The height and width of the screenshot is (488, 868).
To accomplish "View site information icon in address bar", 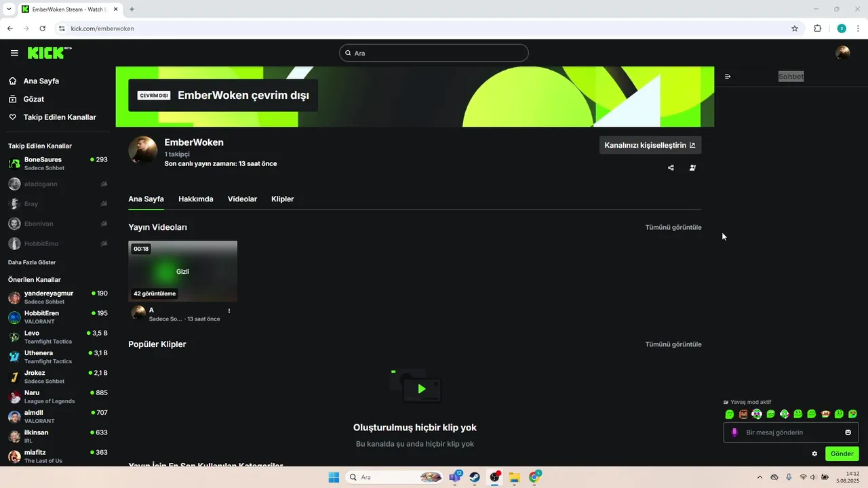I will [x=62, y=28].
